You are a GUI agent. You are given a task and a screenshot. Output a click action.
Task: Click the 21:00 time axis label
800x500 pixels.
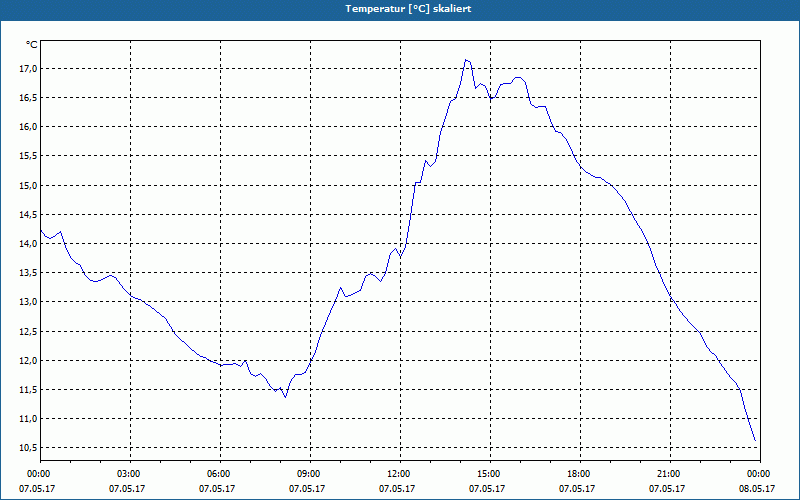pyautogui.click(x=670, y=474)
